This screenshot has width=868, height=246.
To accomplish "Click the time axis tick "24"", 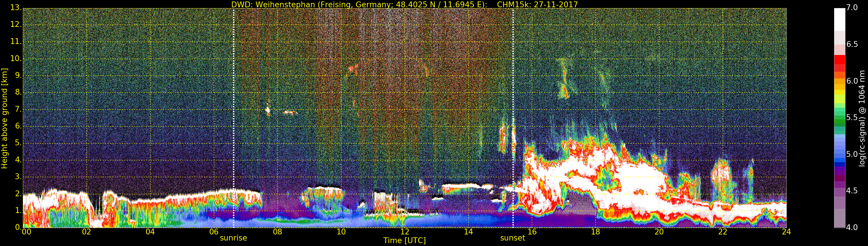I will click(786, 232).
